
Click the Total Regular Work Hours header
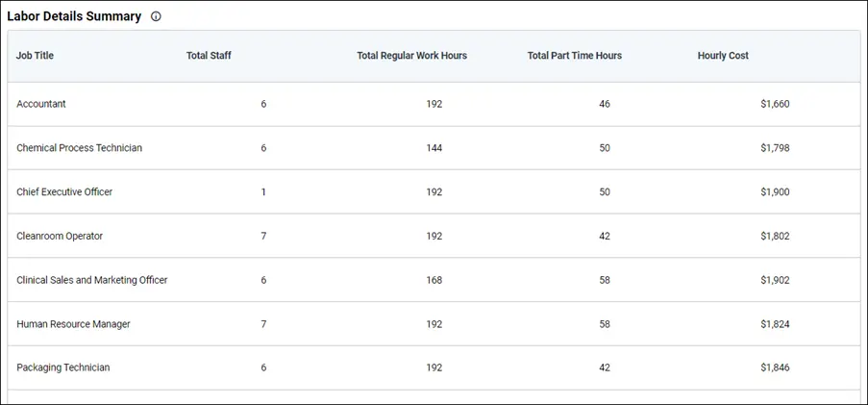tap(411, 56)
